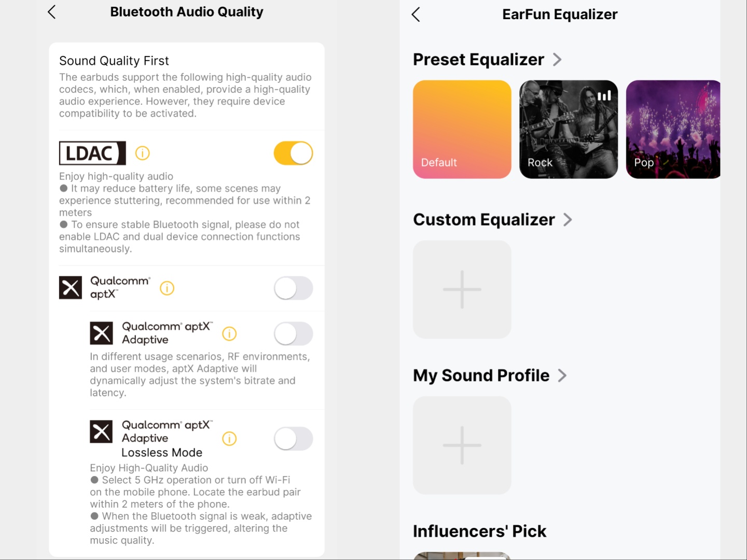Show info for aptX Adaptive codec
Screen dimensions: 747x560
coord(229,334)
